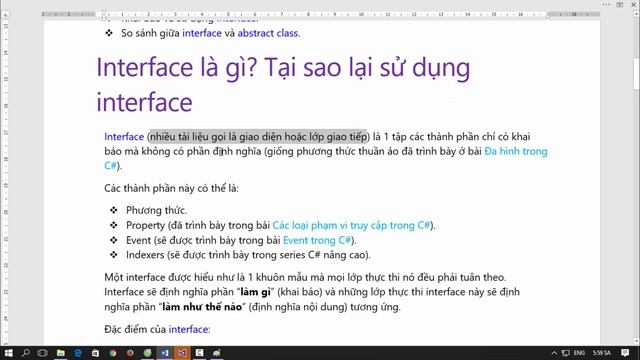The image size is (640, 360).
Task: Open Microsoft Edge from the taskbar
Action: pyautogui.click(x=78, y=353)
